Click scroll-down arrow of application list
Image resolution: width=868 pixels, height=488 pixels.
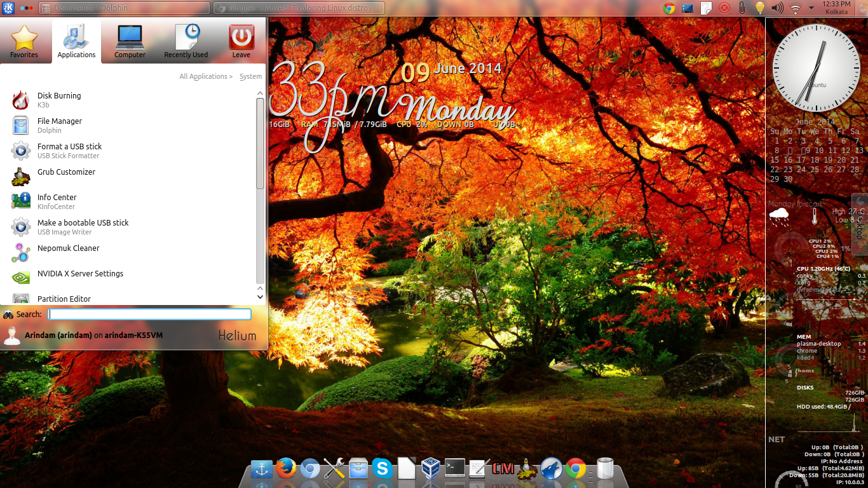pos(260,297)
